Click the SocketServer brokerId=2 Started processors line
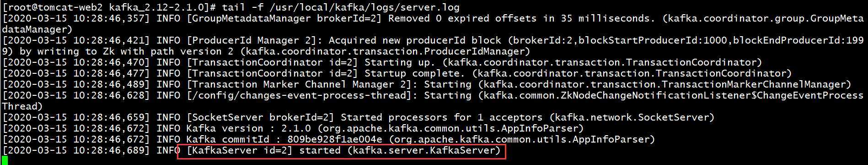 point(358,118)
